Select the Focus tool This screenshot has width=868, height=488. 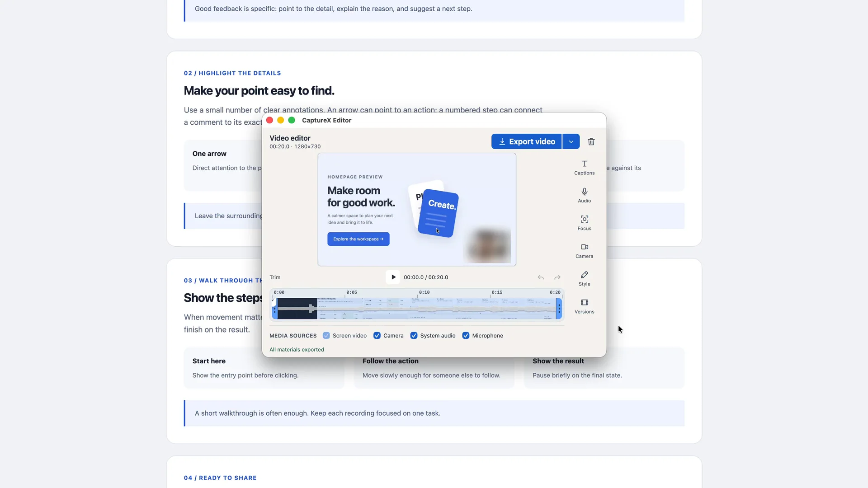[584, 223]
